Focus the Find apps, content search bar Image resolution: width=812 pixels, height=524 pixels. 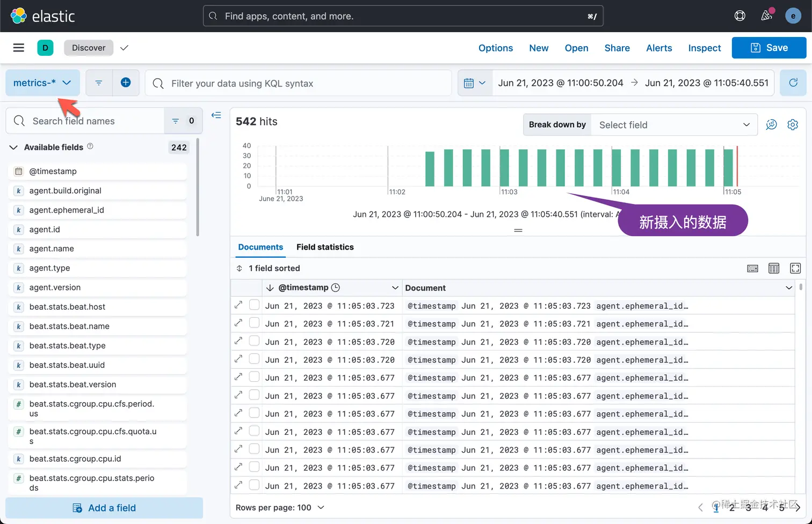403,16
